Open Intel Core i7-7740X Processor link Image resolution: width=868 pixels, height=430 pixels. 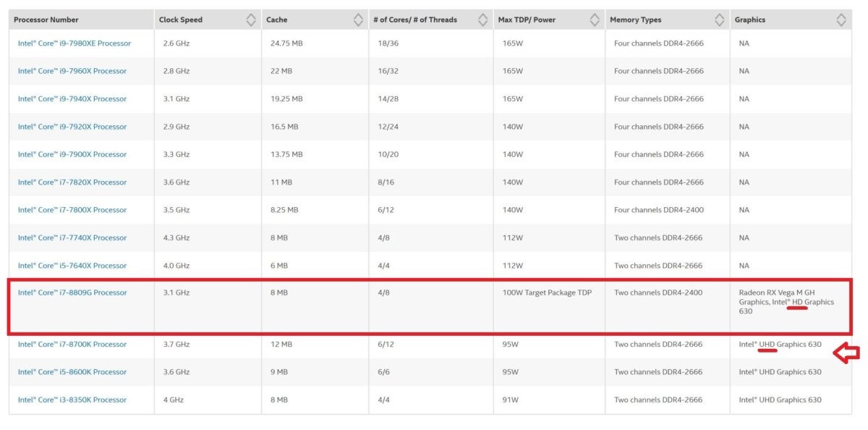[72, 237]
